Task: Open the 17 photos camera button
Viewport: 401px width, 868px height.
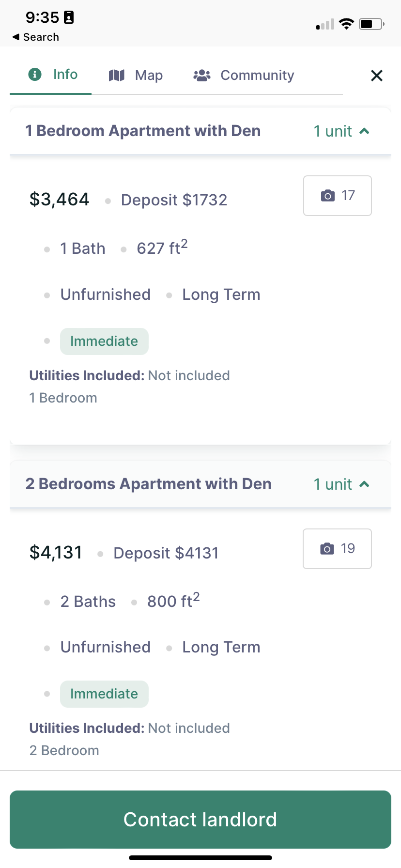Action: coord(338,196)
